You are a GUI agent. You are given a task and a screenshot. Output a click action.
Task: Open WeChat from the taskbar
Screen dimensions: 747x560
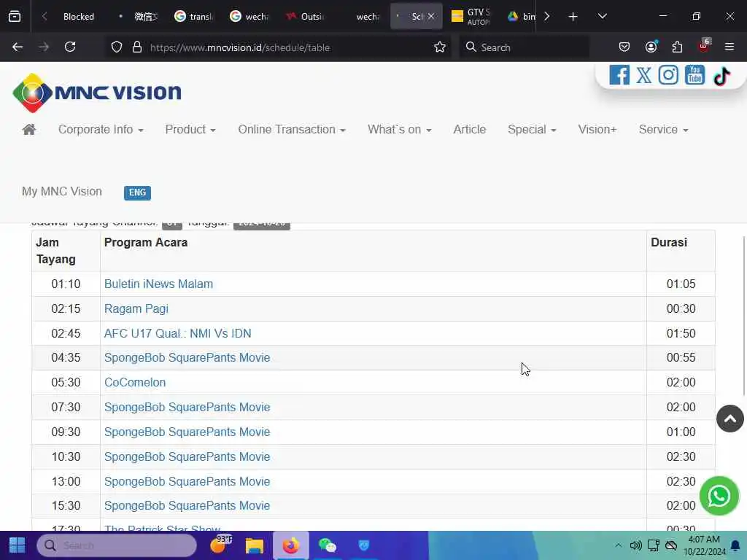(328, 545)
